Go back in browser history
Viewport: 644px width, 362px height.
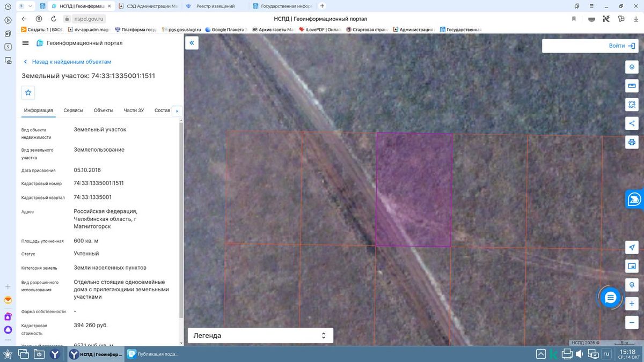24,19
